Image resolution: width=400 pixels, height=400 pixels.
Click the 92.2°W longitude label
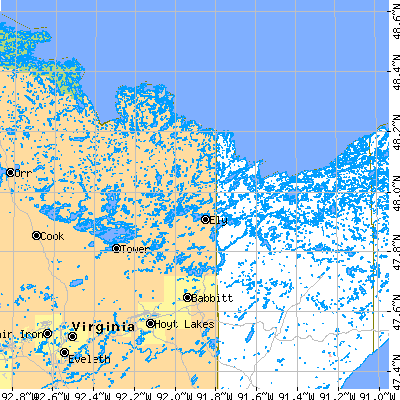pyautogui.click(x=134, y=396)
